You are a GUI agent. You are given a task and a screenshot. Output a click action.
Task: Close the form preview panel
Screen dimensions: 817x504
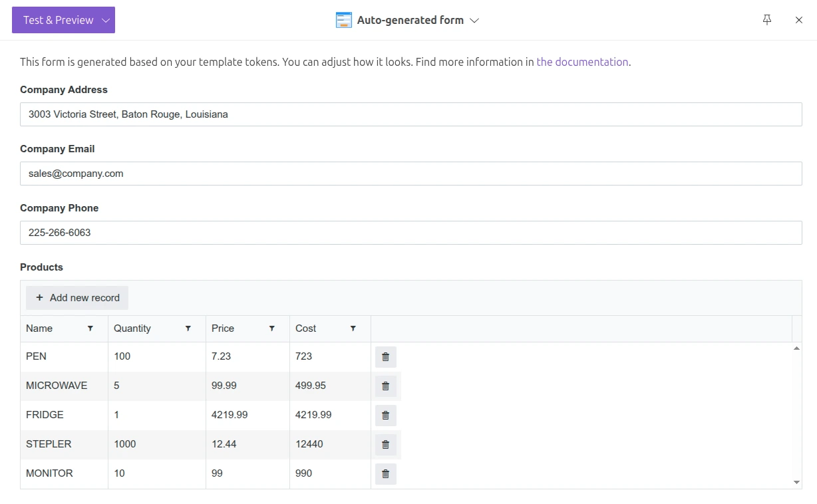799,20
